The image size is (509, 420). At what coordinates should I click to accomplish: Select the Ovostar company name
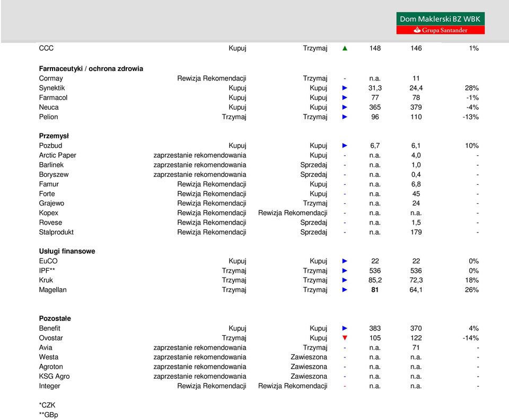pos(51,338)
